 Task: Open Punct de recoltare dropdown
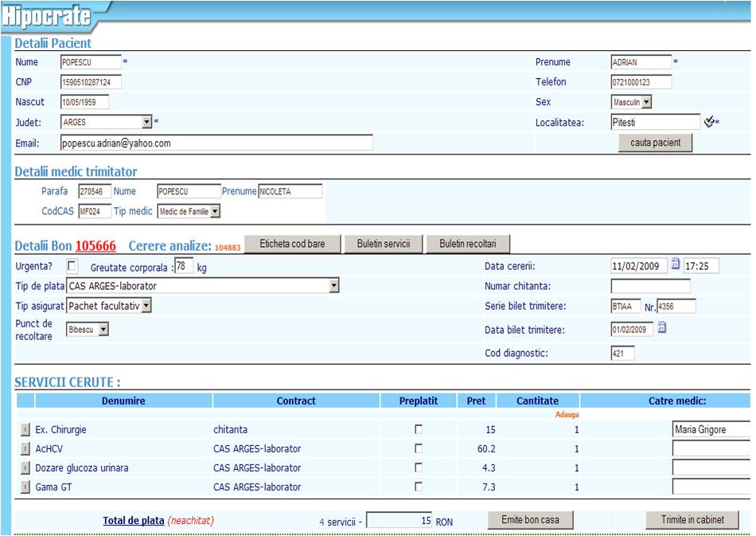[88, 330]
